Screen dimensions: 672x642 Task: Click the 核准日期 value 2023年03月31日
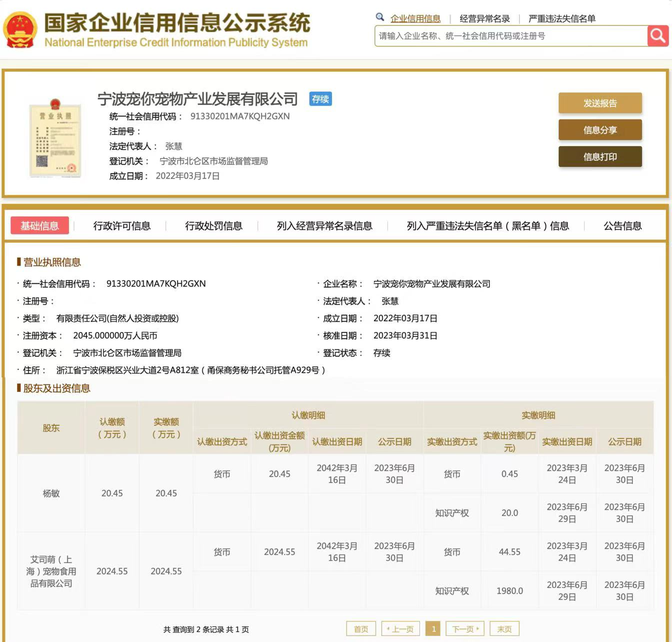(x=405, y=335)
